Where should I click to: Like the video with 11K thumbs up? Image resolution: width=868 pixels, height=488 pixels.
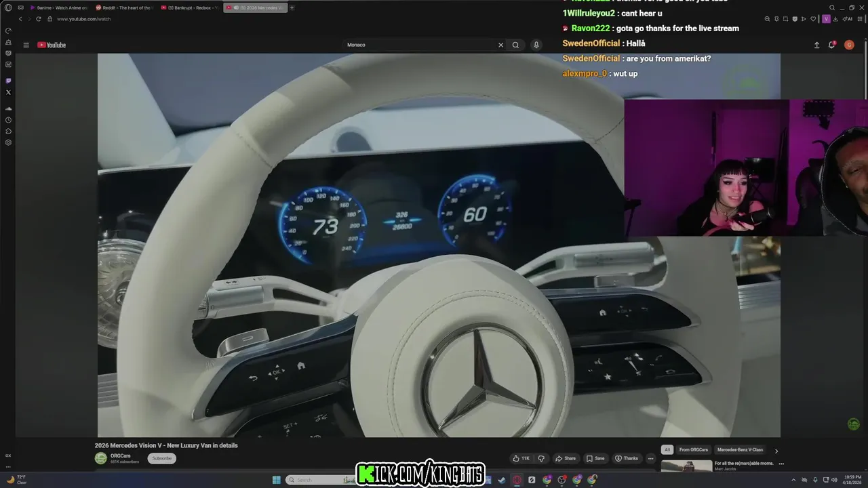point(521,458)
